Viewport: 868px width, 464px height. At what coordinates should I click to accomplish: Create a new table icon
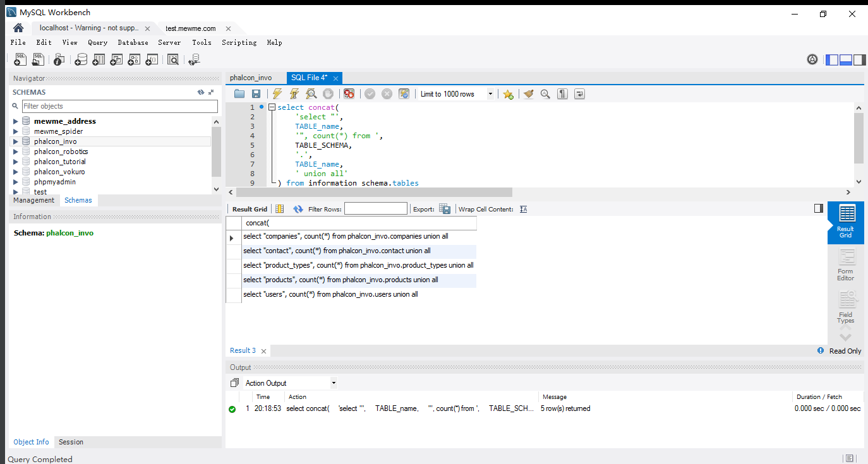(99, 59)
